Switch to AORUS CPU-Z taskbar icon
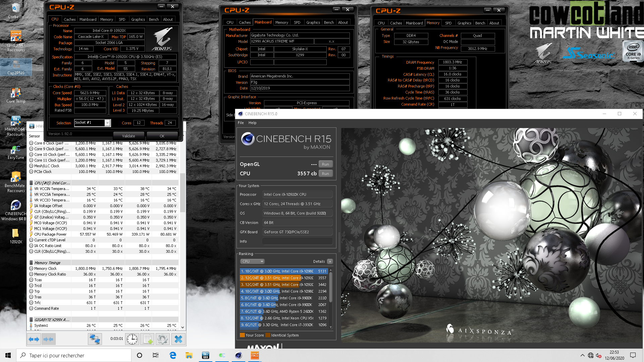The image size is (644, 362). [x=255, y=355]
